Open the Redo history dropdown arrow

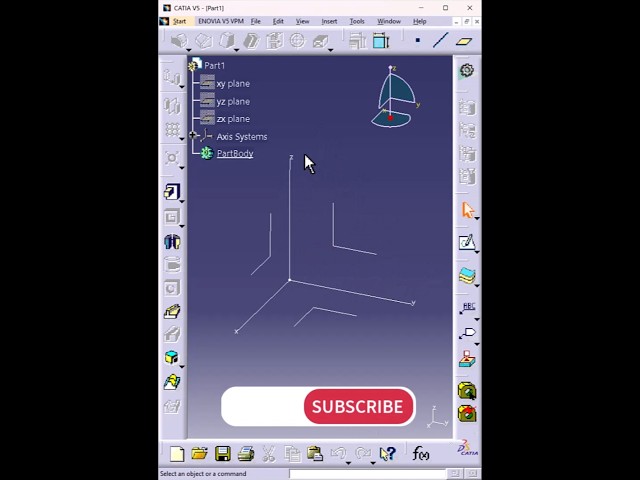tap(373, 463)
